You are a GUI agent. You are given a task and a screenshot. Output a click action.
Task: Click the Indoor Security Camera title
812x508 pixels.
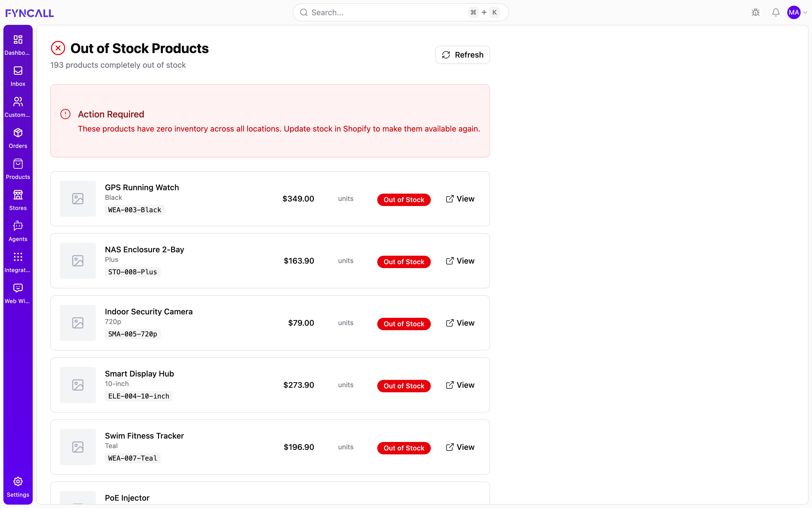point(149,312)
